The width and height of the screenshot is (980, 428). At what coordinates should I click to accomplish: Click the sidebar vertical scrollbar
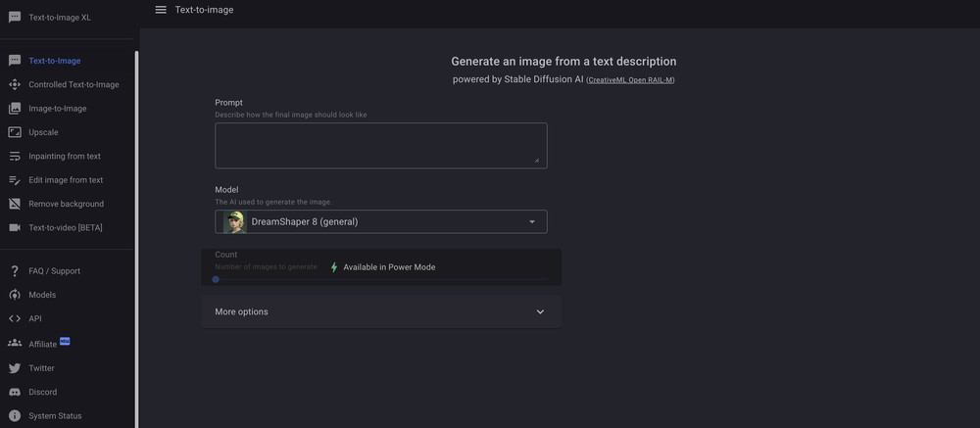137,237
